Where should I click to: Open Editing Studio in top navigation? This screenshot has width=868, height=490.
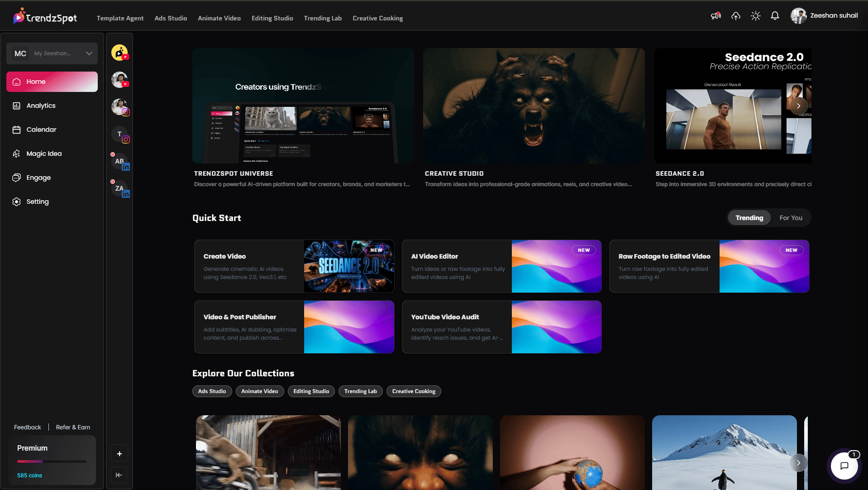(272, 18)
